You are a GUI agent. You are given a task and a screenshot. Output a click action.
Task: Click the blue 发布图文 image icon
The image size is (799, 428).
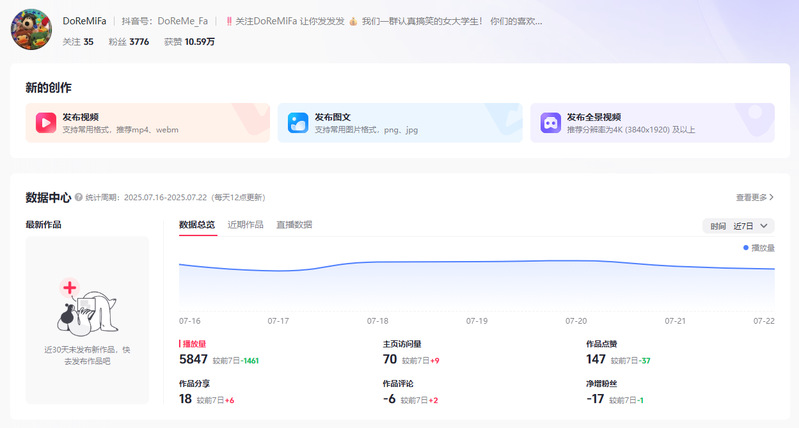(298, 122)
